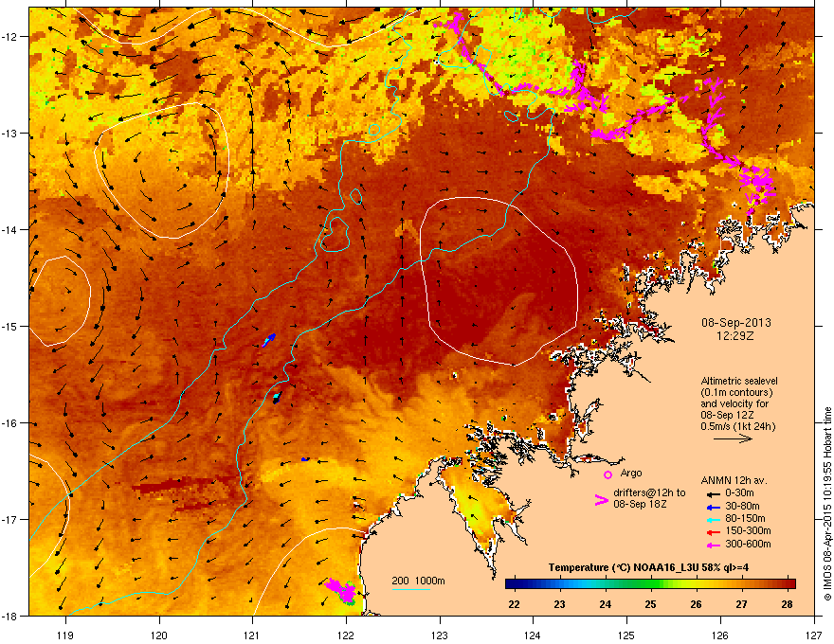Image resolution: width=834 pixels, height=644 pixels.
Task: Click the temperature color bar
Action: coord(650,584)
